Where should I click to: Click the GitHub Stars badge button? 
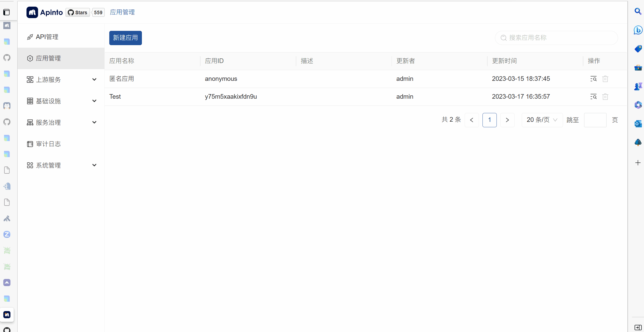[x=78, y=12]
